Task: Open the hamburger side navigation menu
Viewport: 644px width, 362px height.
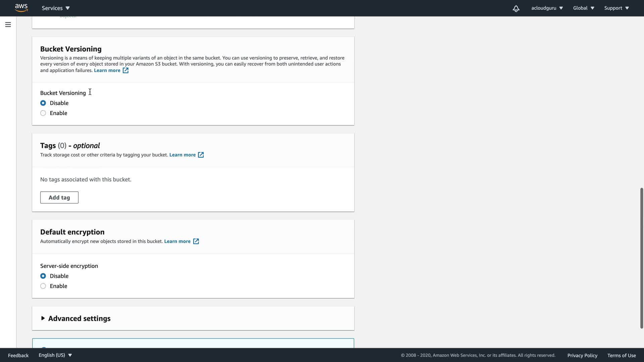Action: point(8,24)
